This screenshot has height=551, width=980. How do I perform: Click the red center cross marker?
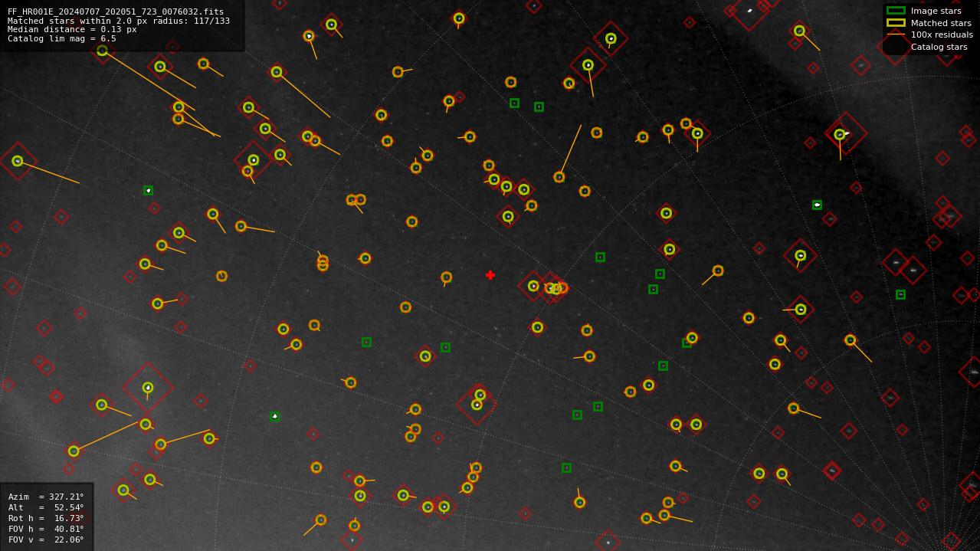pyautogui.click(x=490, y=275)
